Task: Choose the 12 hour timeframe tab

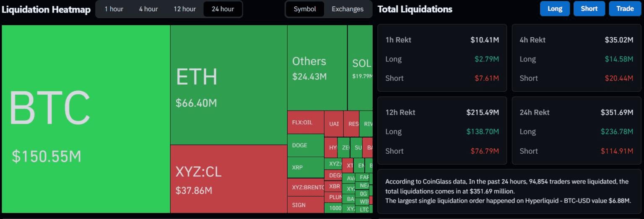Action: 184,9
